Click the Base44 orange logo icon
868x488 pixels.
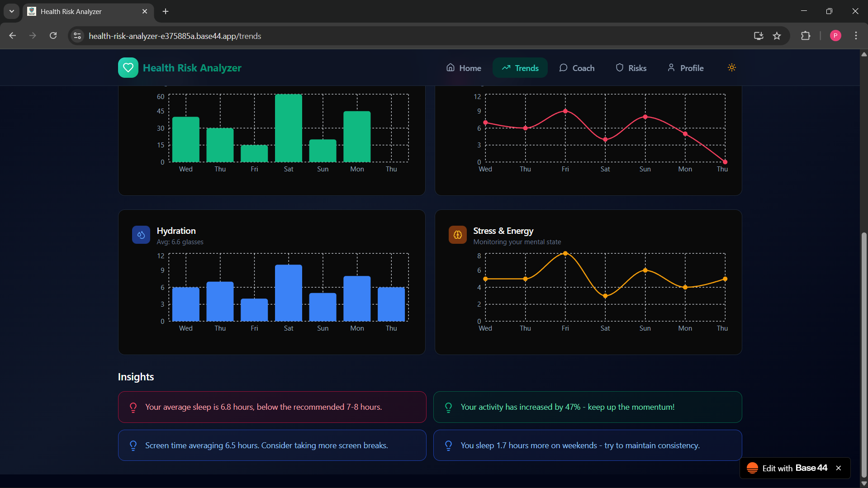tap(752, 468)
